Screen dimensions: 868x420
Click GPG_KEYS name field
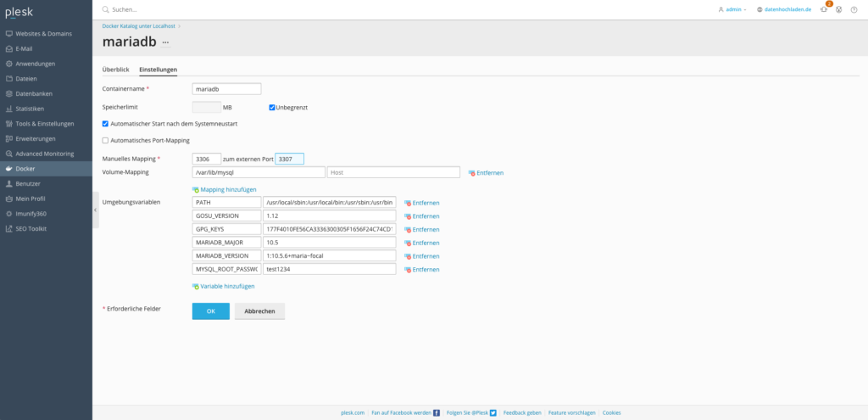pyautogui.click(x=226, y=229)
